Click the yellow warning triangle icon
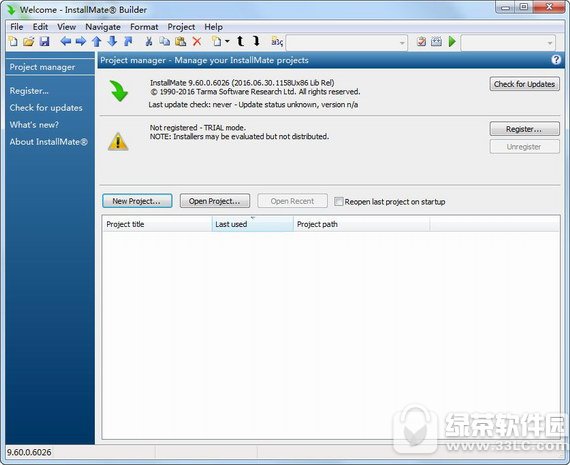570x465 pixels. click(118, 141)
